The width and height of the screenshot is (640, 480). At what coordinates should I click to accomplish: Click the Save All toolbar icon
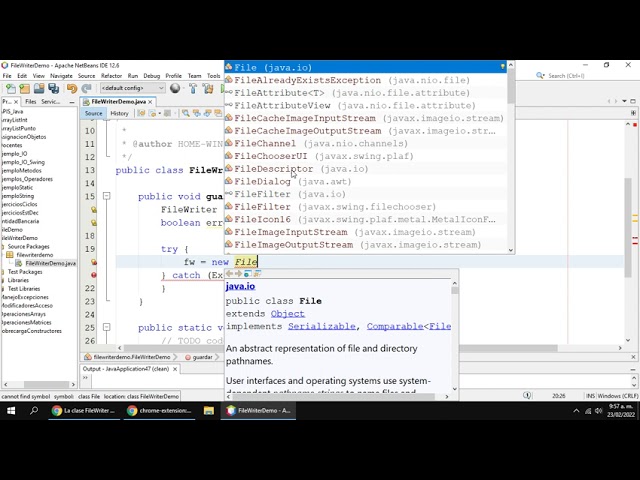(x=53, y=88)
